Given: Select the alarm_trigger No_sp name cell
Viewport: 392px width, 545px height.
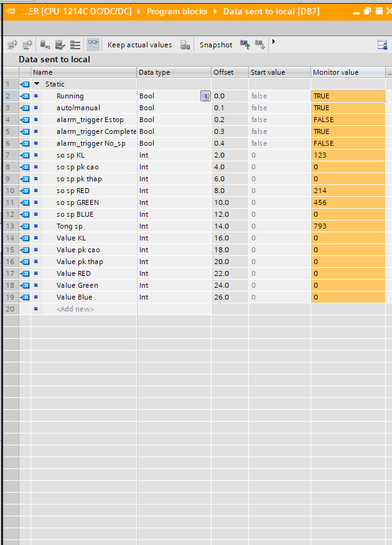Looking at the screenshot, I should point(91,143).
